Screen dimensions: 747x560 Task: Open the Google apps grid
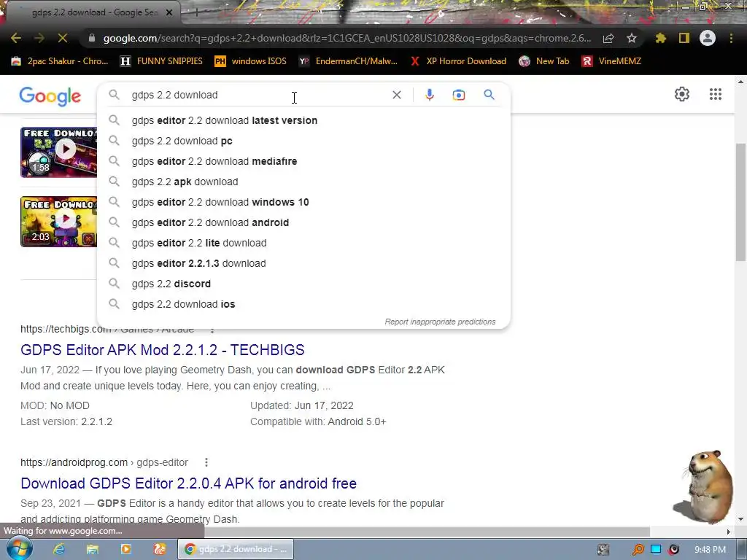tap(715, 94)
